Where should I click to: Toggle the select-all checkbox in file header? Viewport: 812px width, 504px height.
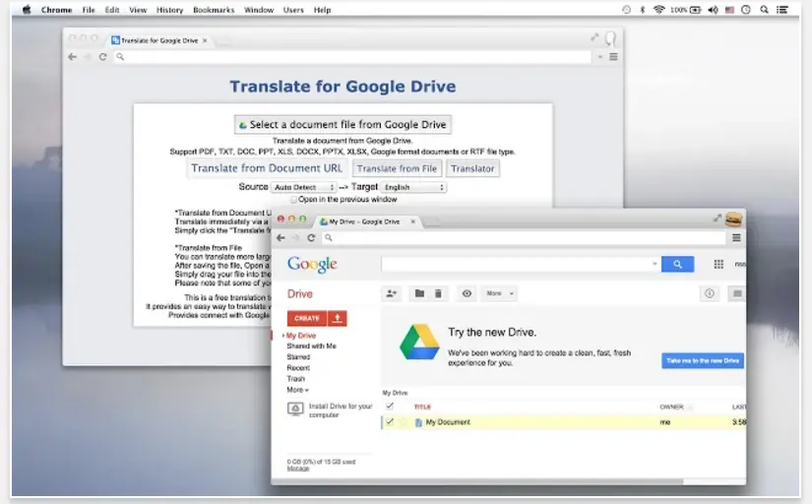[x=390, y=407]
